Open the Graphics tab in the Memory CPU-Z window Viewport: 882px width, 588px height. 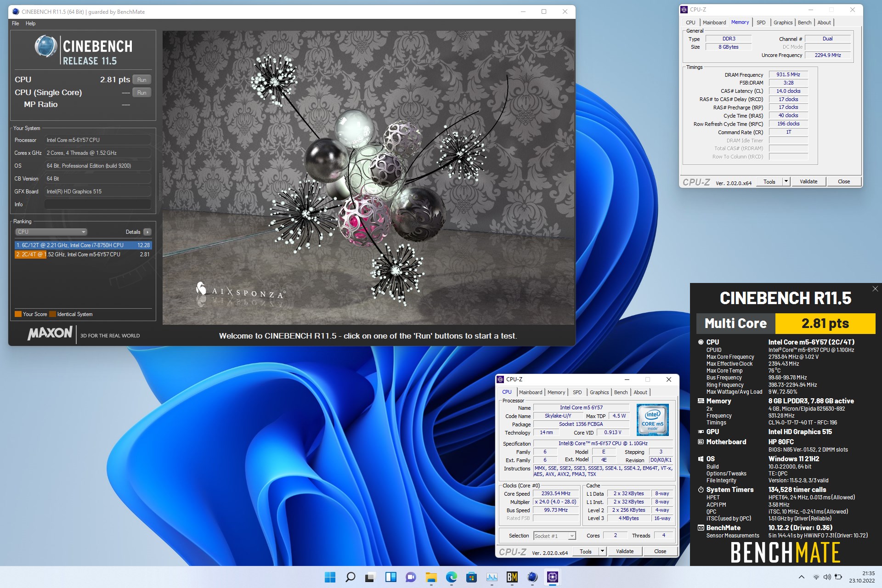pyautogui.click(x=783, y=23)
